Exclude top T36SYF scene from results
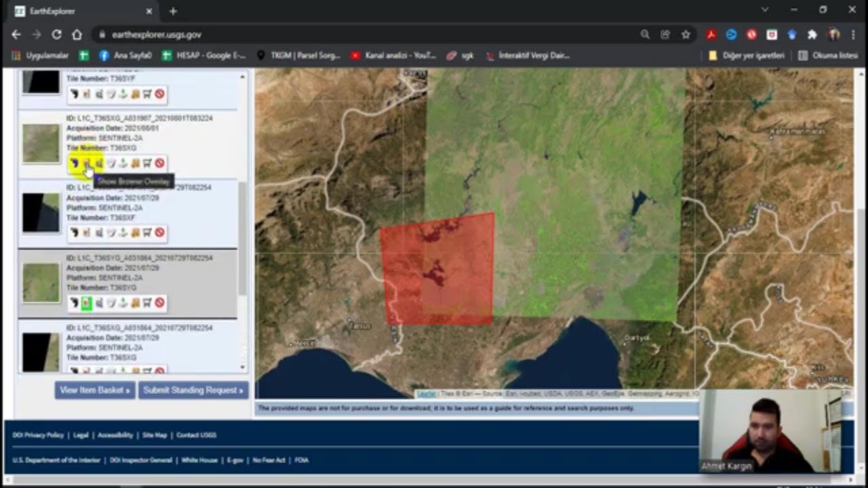Viewport: 868px width, 488px height. [159, 94]
